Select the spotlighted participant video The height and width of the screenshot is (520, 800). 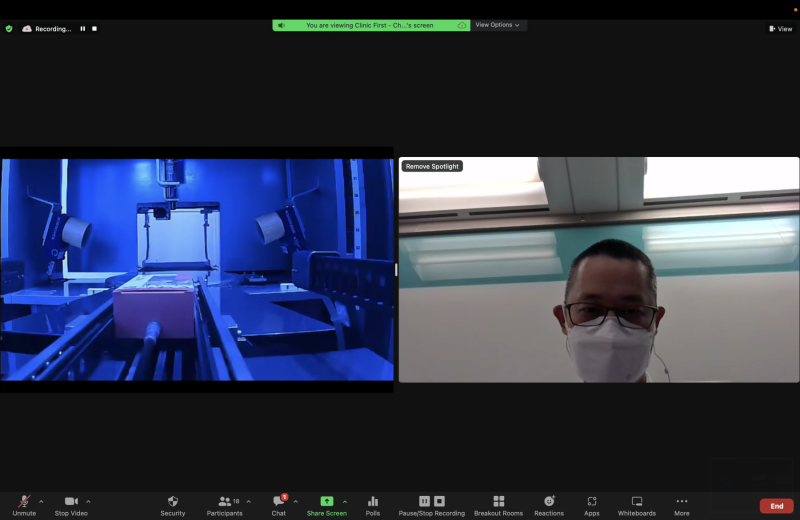tap(599, 269)
